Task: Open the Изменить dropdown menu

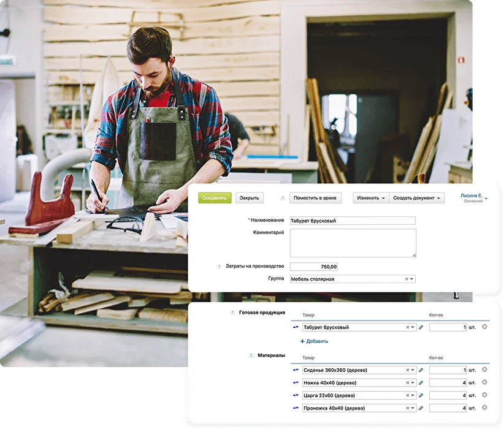Action: (371, 198)
